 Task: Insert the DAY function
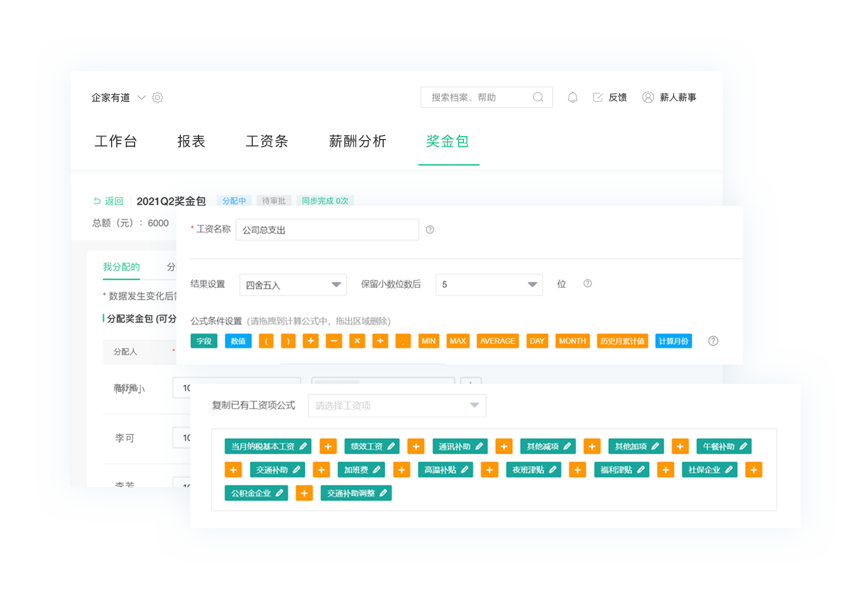tap(537, 341)
